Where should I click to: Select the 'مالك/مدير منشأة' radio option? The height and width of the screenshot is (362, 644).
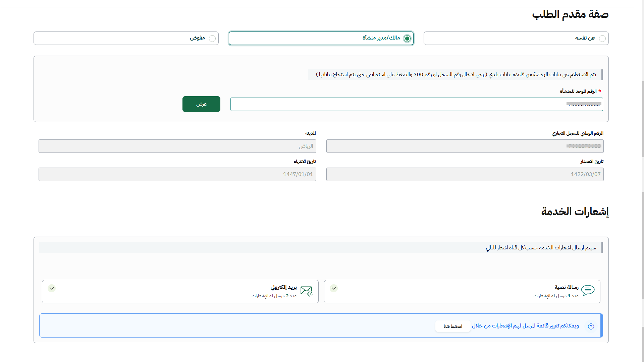(x=407, y=39)
